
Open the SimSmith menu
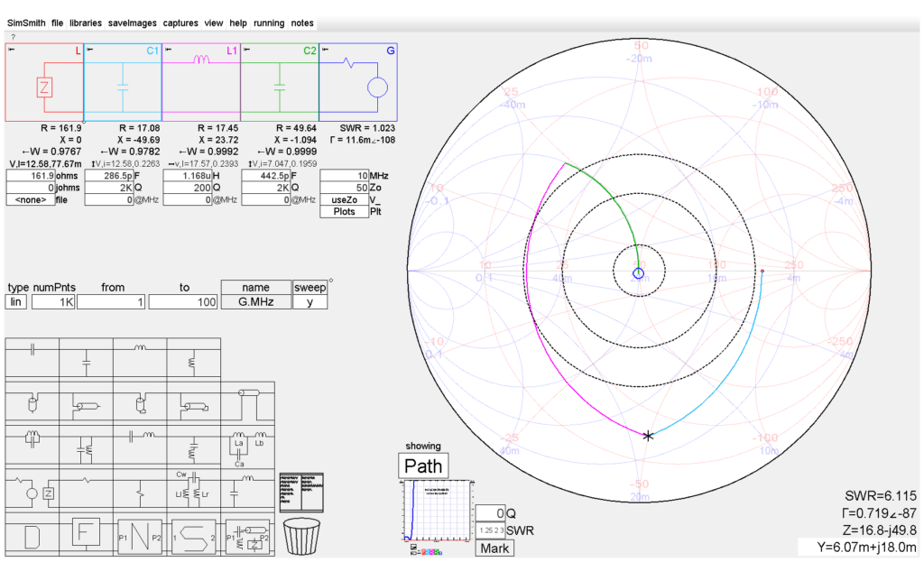[26, 23]
